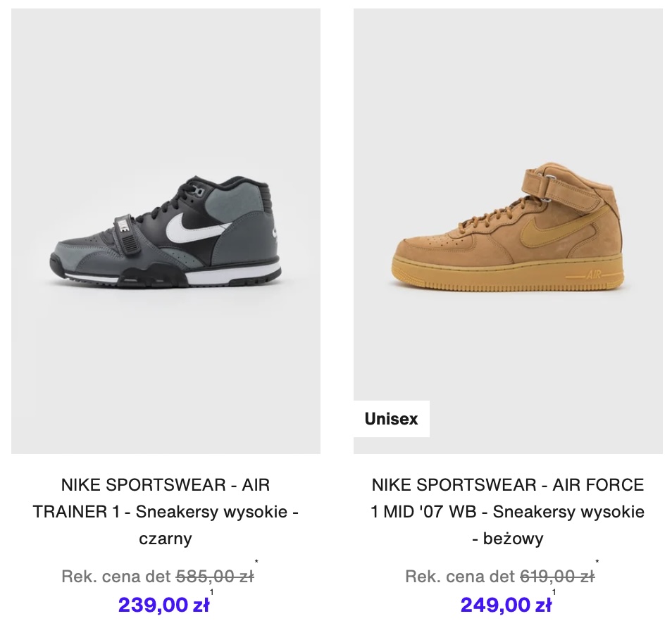Click the 'Rek. cena det' label under Air Force
672x628 pixels.
[460, 577]
